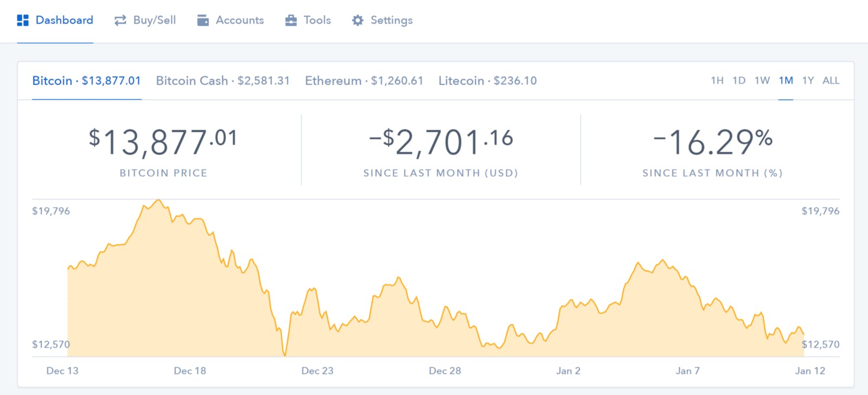Viewport: 868px width, 395px height.
Task: Choose the 1W time range
Action: click(762, 80)
